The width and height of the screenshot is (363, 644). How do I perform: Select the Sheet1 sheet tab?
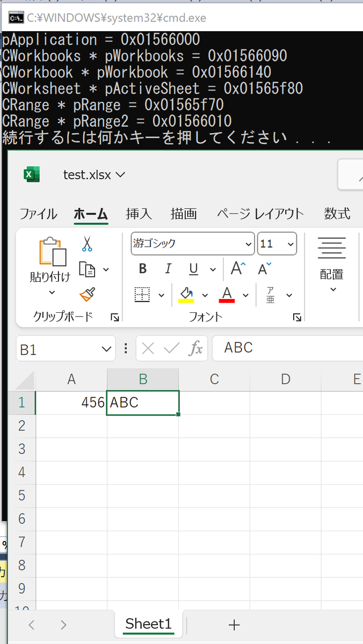point(149,624)
